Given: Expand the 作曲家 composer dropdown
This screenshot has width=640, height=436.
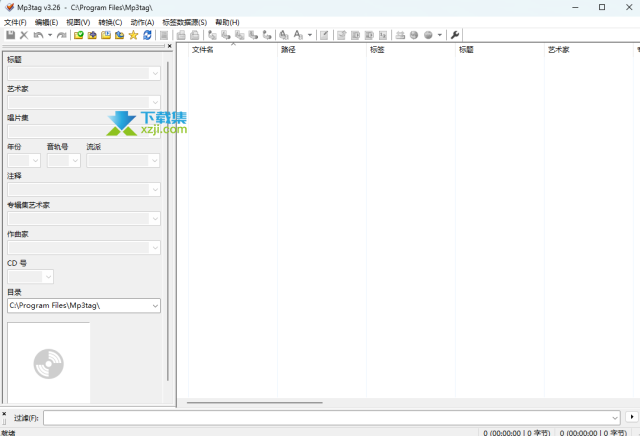Looking at the screenshot, I should coord(155,247).
